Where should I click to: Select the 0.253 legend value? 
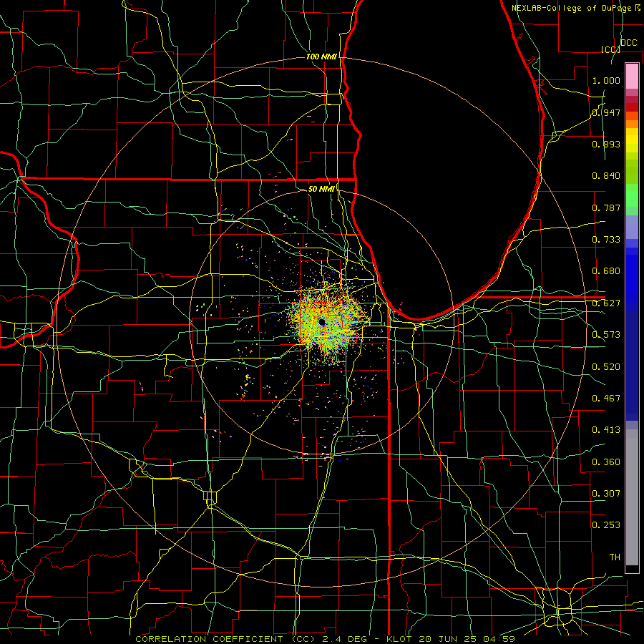pos(606,525)
